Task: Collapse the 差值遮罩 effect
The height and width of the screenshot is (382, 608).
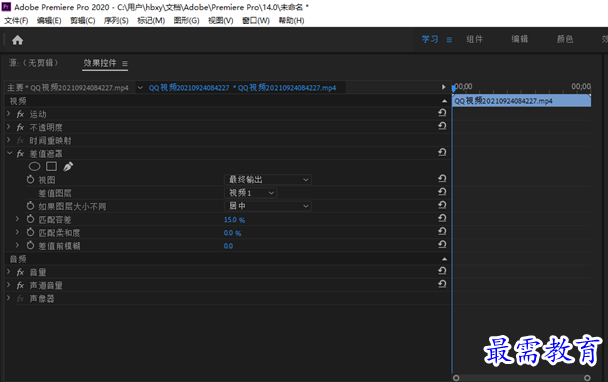Action: coord(9,153)
